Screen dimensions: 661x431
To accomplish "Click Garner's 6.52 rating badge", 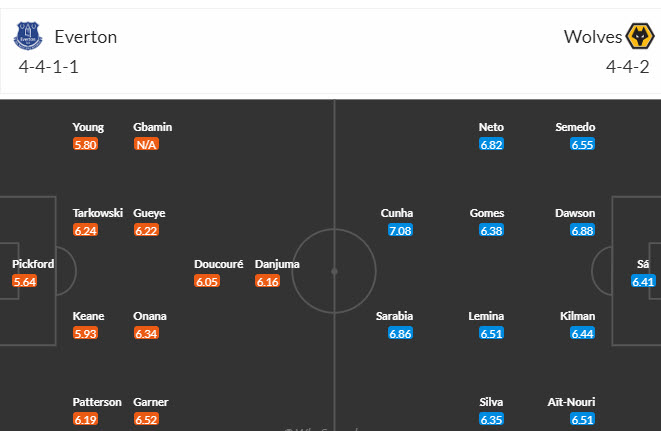I will pos(146,419).
